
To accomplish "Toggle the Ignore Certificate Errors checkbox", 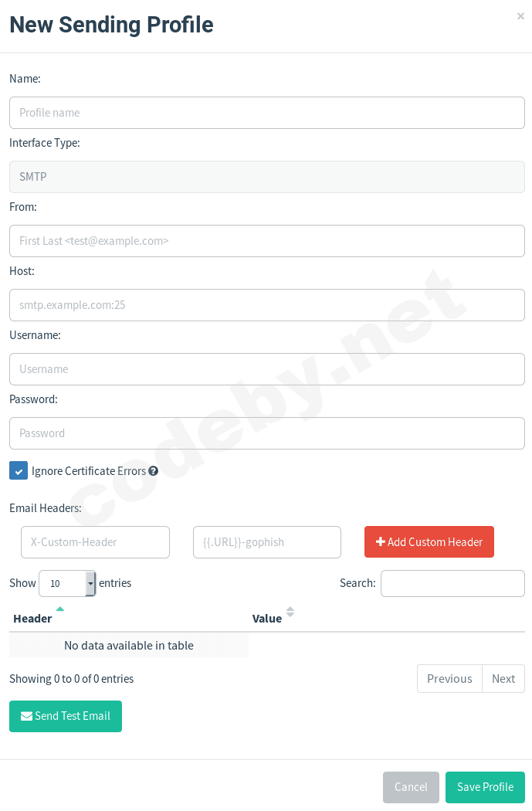I will (19, 471).
